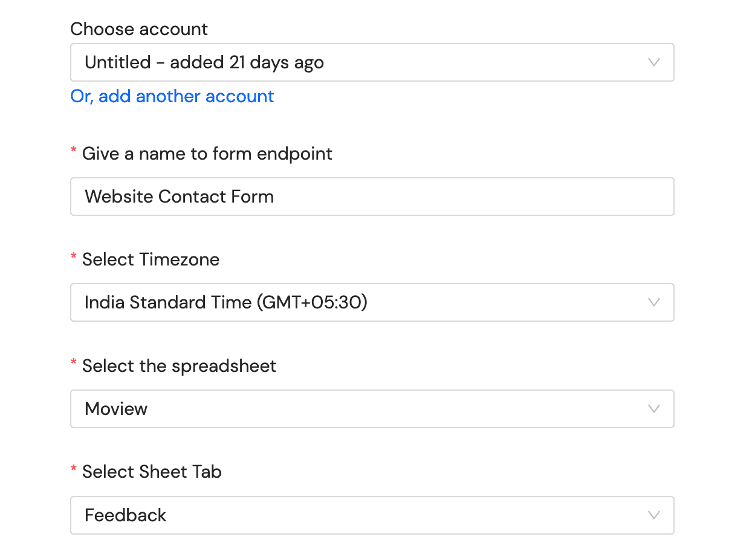Click the 'Feedback' sheet tab value
This screenshot has width=752, height=560.
(x=126, y=515)
